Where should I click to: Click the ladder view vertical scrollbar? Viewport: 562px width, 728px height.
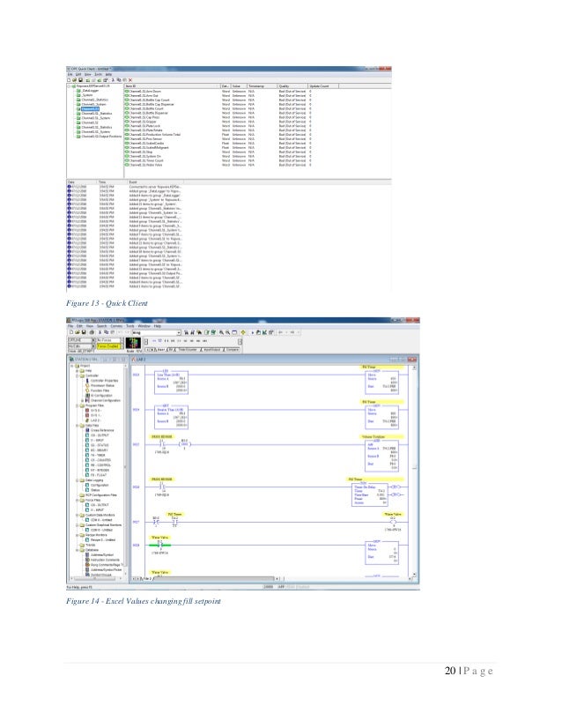(x=415, y=472)
